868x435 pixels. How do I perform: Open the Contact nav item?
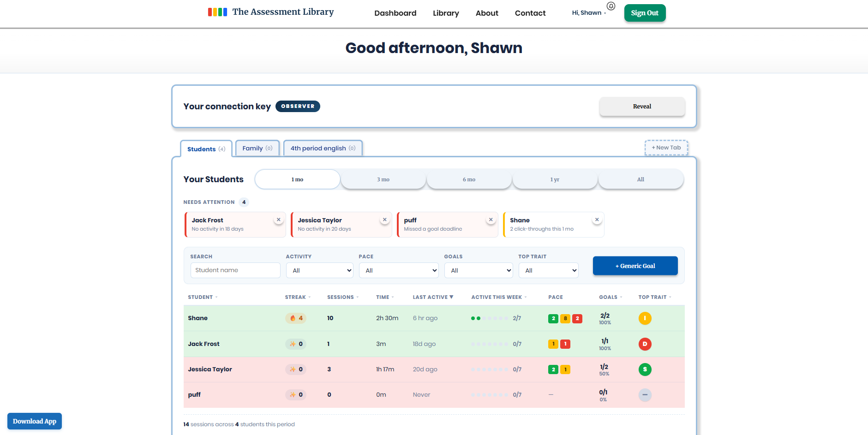pos(530,13)
